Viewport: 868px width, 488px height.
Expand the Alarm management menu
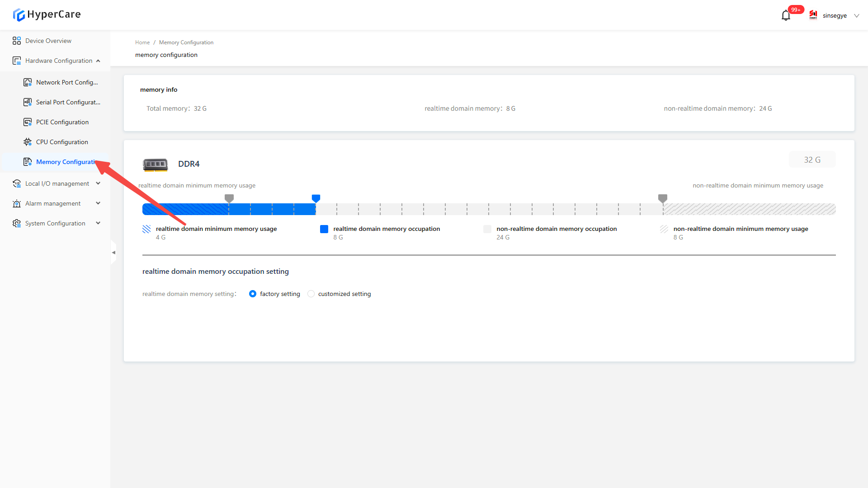pos(98,203)
